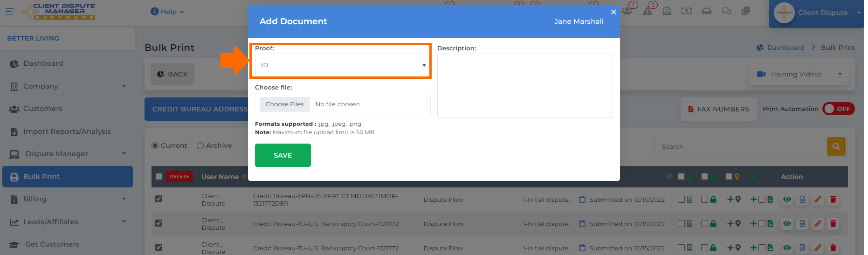Screen dimensions: 868x255
Task: Click the green eye view icon in first row
Action: pos(787,200)
